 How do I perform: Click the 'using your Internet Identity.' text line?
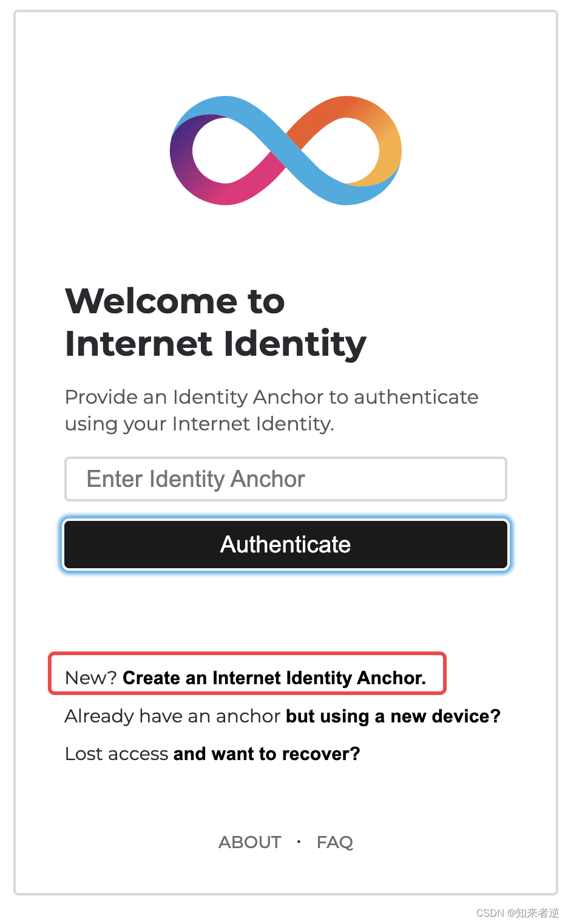[200, 424]
